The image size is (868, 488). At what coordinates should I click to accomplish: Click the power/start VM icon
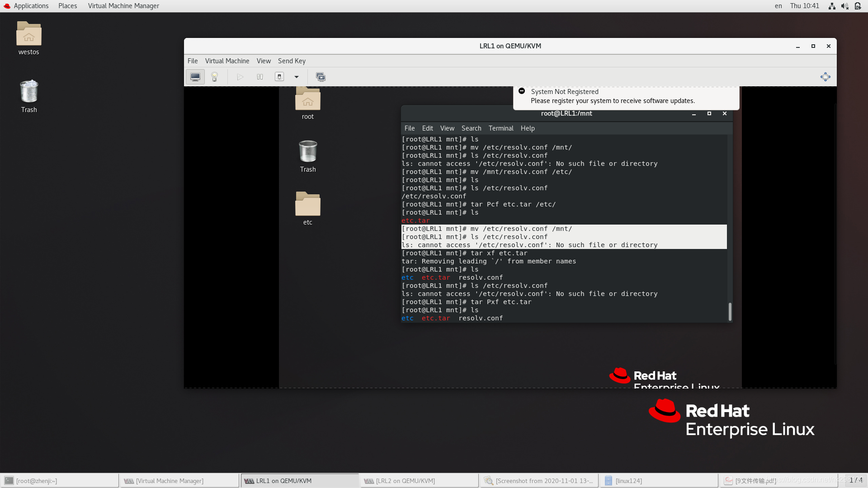pyautogui.click(x=239, y=77)
